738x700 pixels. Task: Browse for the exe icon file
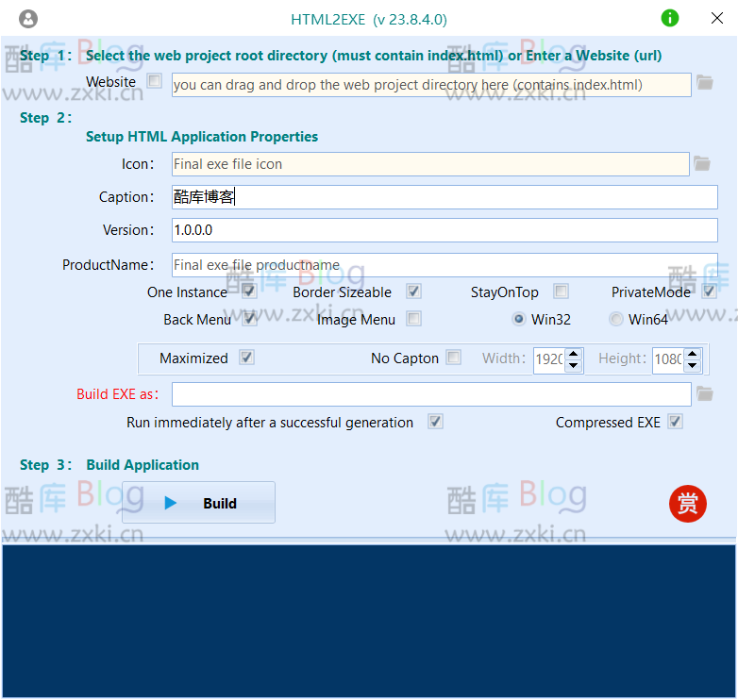[702, 164]
